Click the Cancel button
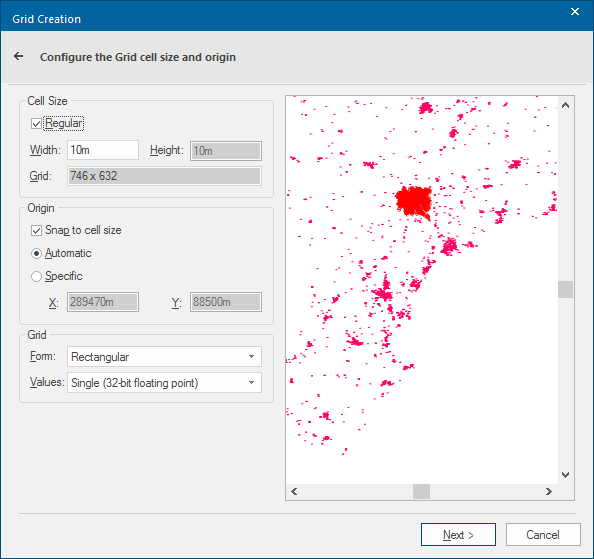This screenshot has height=559, width=594. 543,534
